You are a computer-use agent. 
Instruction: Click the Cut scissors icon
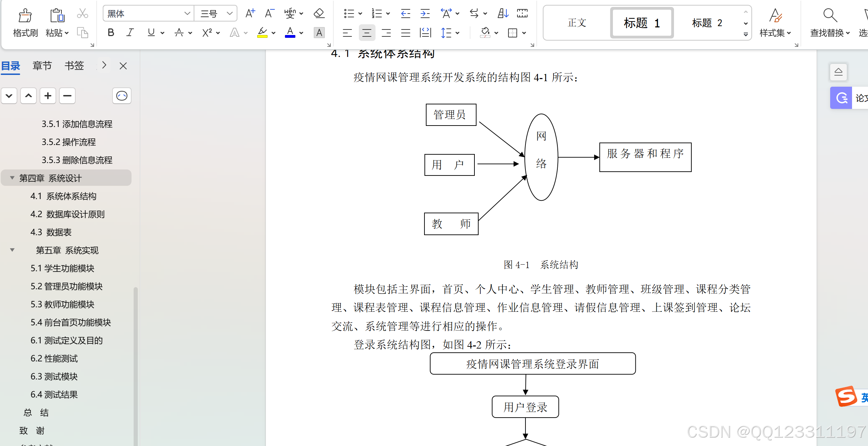pos(82,13)
